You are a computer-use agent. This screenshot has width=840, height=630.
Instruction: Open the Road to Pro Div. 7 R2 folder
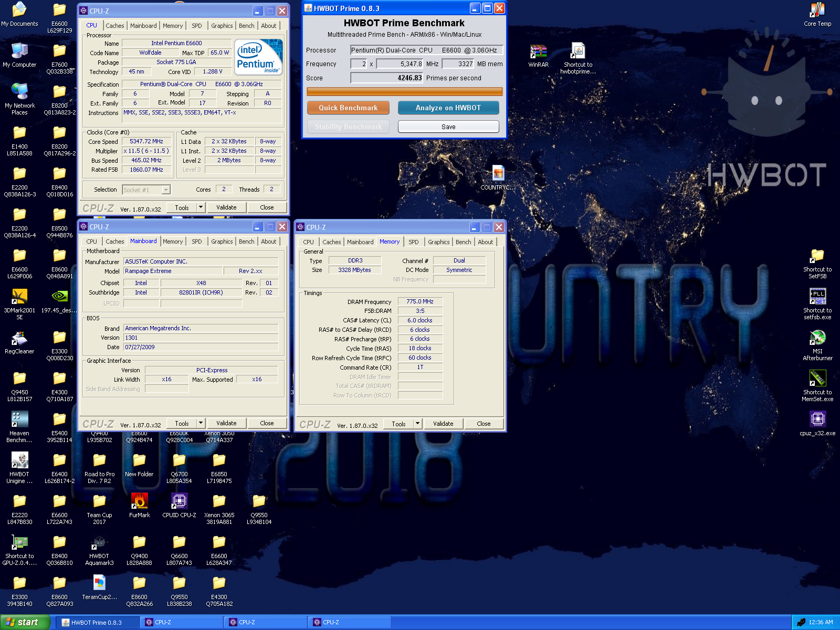pos(99,460)
